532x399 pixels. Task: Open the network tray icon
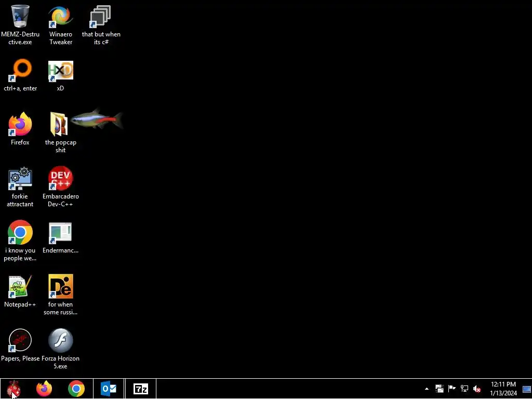464,389
